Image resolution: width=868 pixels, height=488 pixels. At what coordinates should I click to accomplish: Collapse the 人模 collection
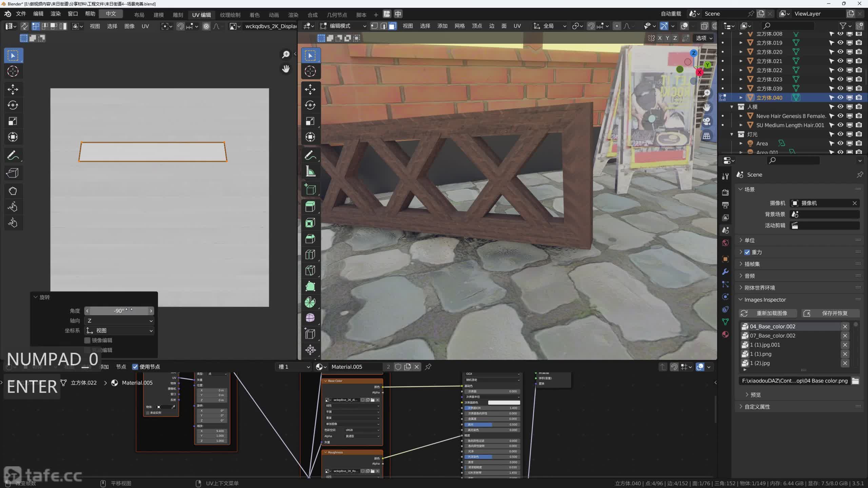732,107
